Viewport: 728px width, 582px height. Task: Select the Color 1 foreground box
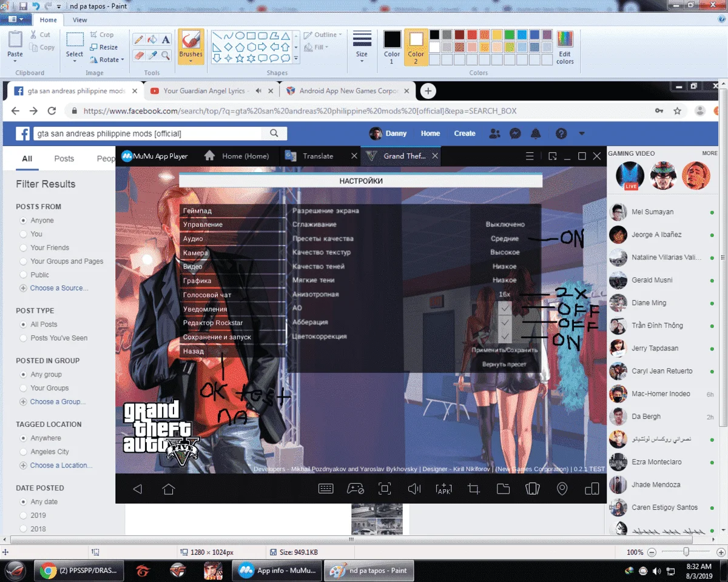pos(392,47)
